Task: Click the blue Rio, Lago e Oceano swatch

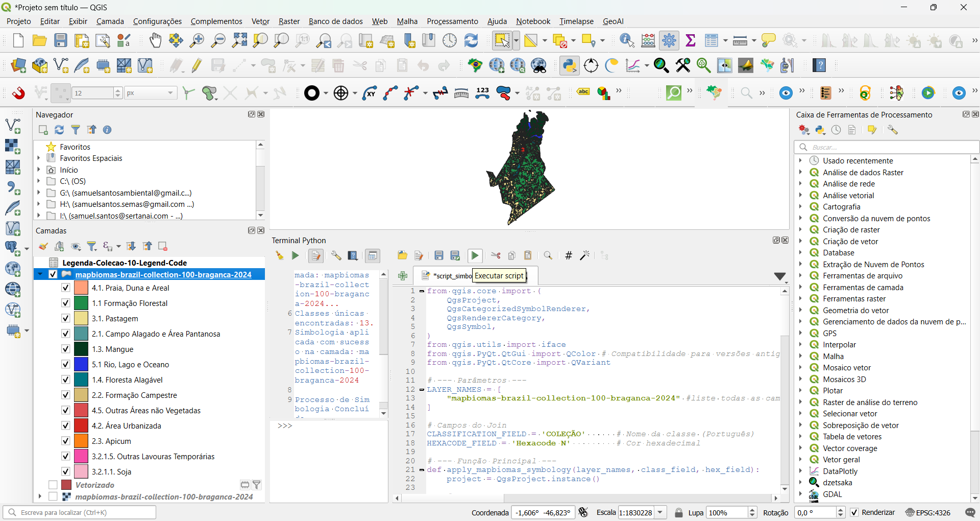Action: coord(81,364)
